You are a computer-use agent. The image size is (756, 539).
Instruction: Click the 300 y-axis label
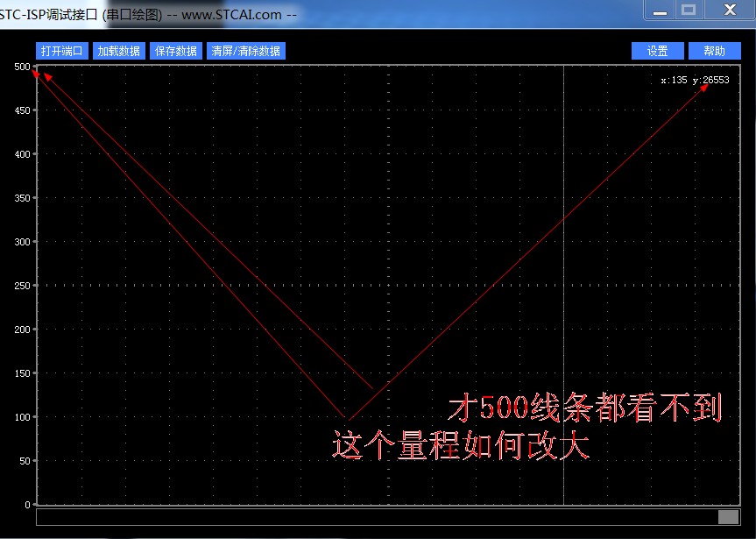22,242
